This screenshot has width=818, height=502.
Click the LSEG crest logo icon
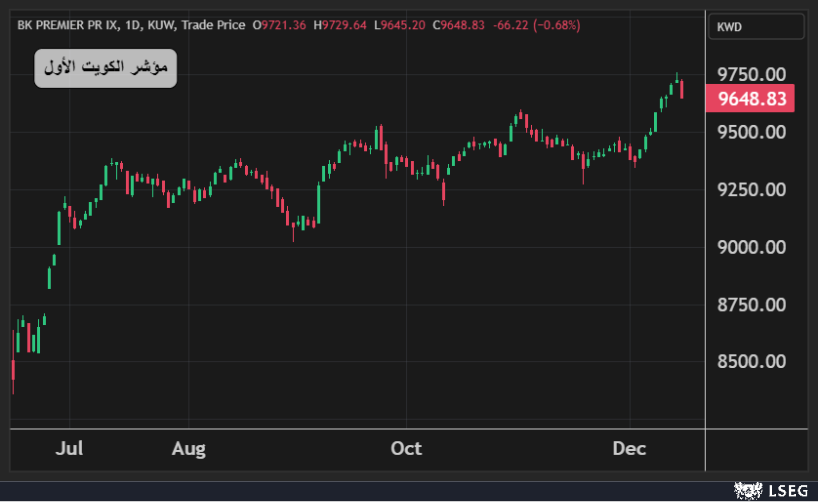[748, 490]
